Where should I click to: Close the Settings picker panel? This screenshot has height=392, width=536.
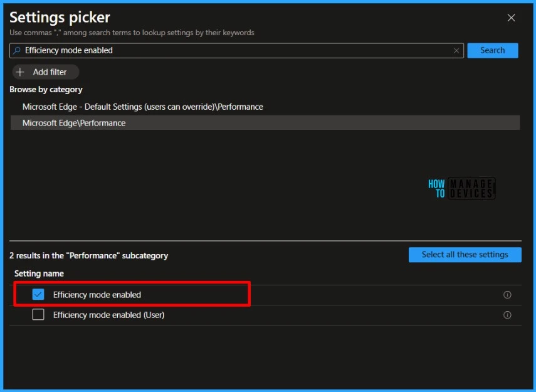[511, 18]
